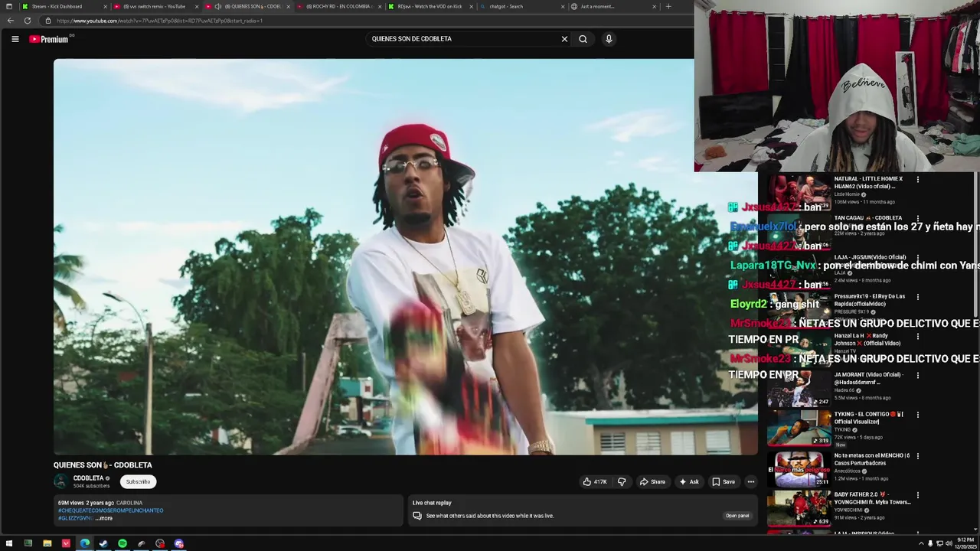Run search with the magnifier icon

pos(583,39)
